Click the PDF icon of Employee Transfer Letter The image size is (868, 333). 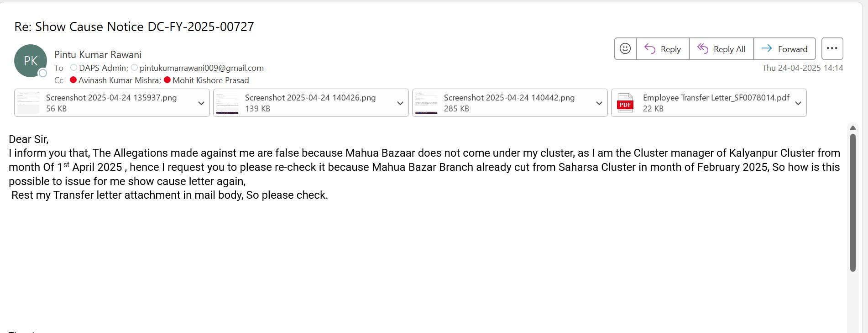coord(625,103)
